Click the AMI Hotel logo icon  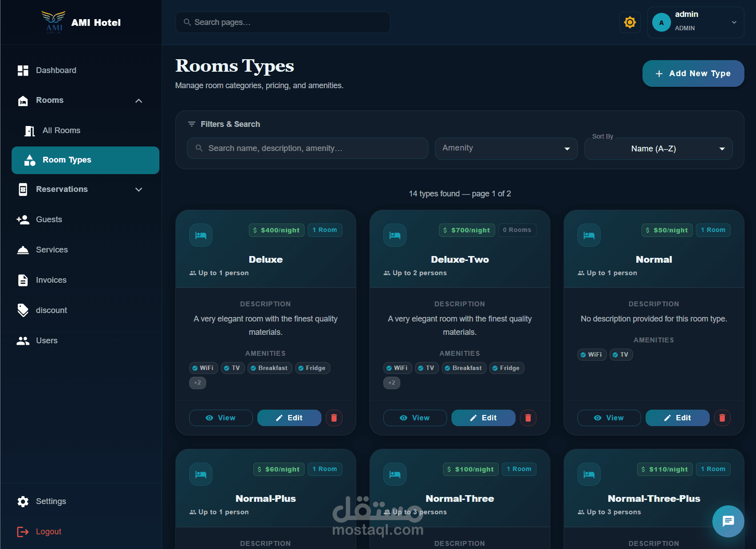53,22
